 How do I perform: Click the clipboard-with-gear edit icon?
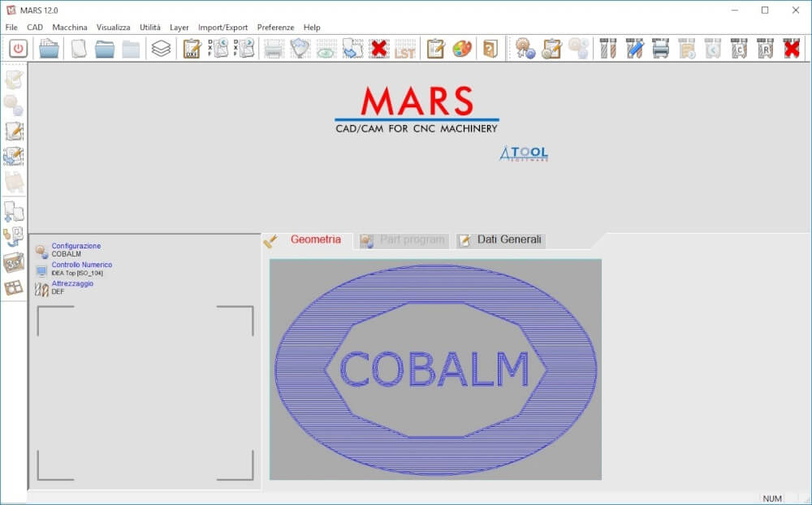(x=552, y=49)
